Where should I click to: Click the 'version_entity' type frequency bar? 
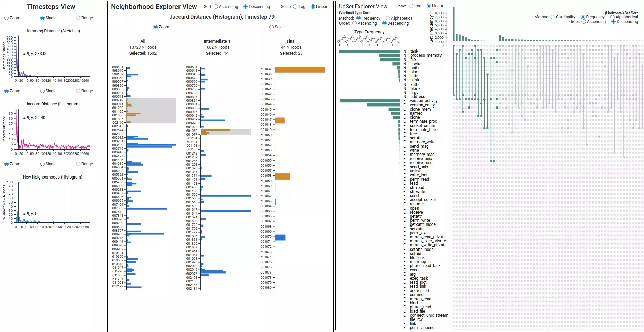click(x=383, y=105)
